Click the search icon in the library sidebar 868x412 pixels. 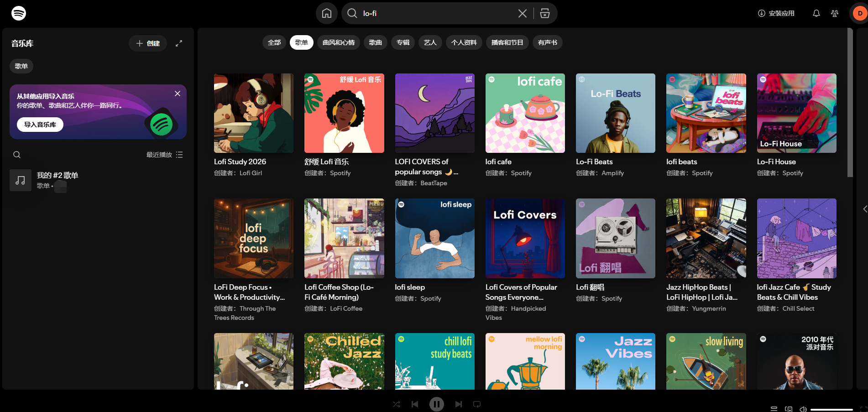tap(16, 155)
